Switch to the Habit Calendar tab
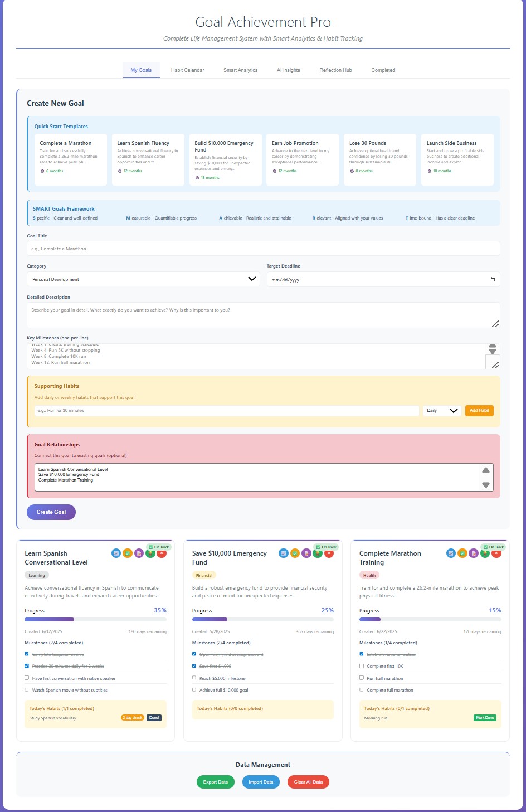Viewport: 526px width, 812px height. point(187,70)
